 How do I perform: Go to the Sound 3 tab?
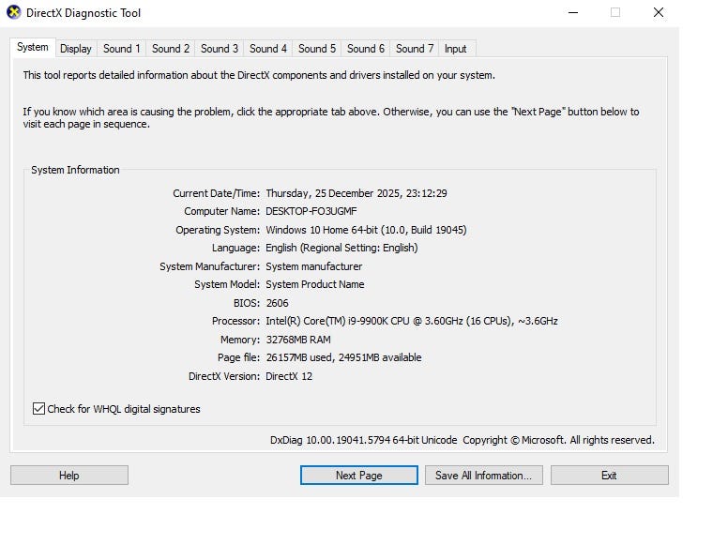pyautogui.click(x=220, y=49)
